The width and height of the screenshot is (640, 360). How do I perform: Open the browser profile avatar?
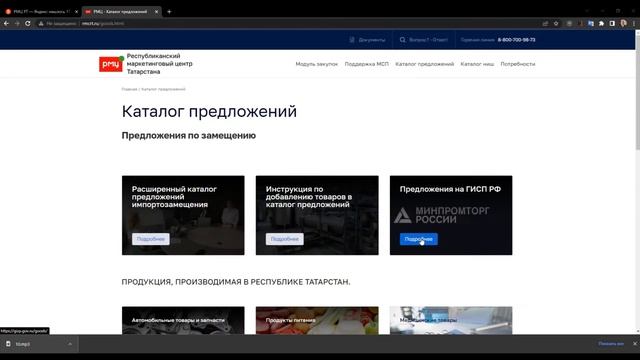(x=623, y=24)
